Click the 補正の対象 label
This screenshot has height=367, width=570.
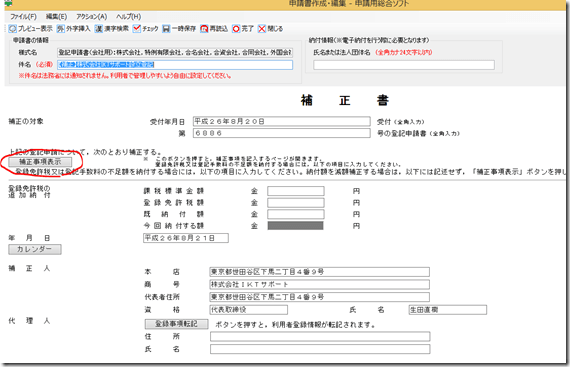click(26, 121)
